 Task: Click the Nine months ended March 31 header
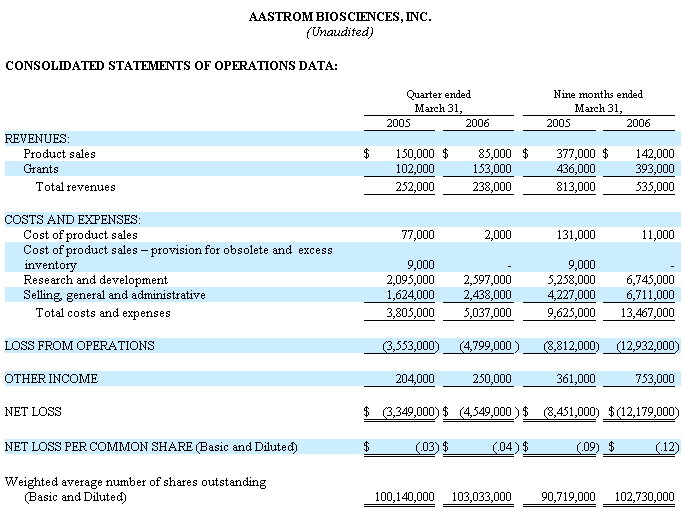click(x=598, y=101)
